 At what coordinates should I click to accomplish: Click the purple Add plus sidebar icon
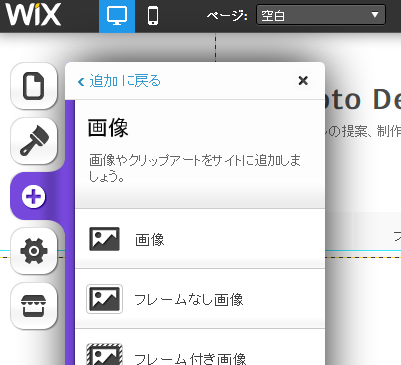point(34,196)
